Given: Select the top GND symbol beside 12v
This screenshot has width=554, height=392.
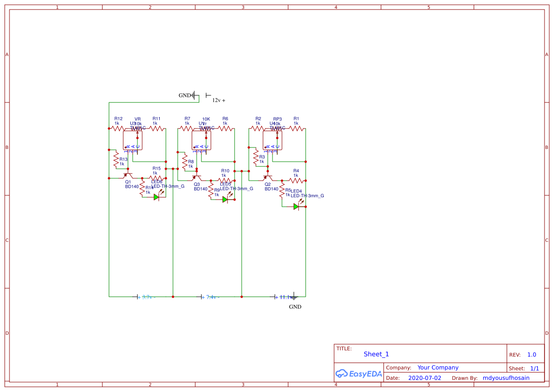Looking at the screenshot, I should coord(194,95).
